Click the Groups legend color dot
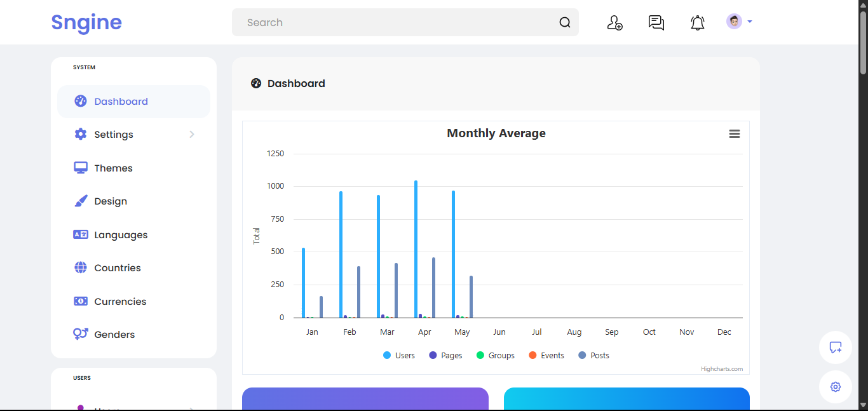 (480, 356)
